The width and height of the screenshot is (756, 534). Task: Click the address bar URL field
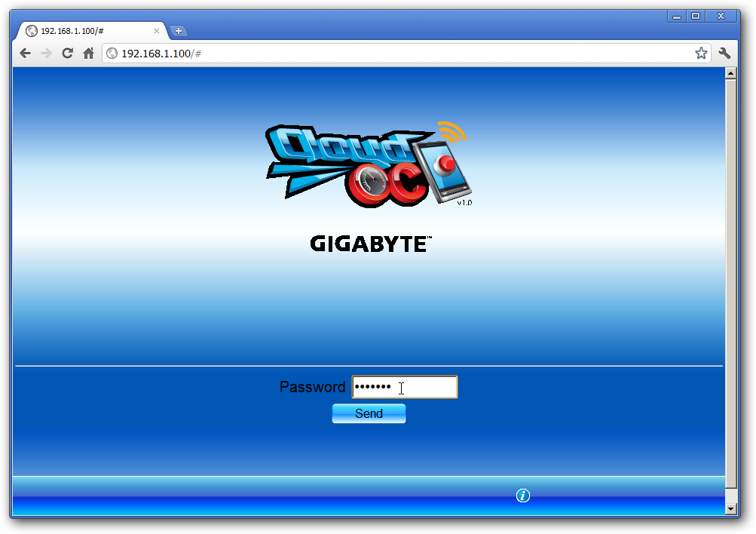(x=406, y=53)
